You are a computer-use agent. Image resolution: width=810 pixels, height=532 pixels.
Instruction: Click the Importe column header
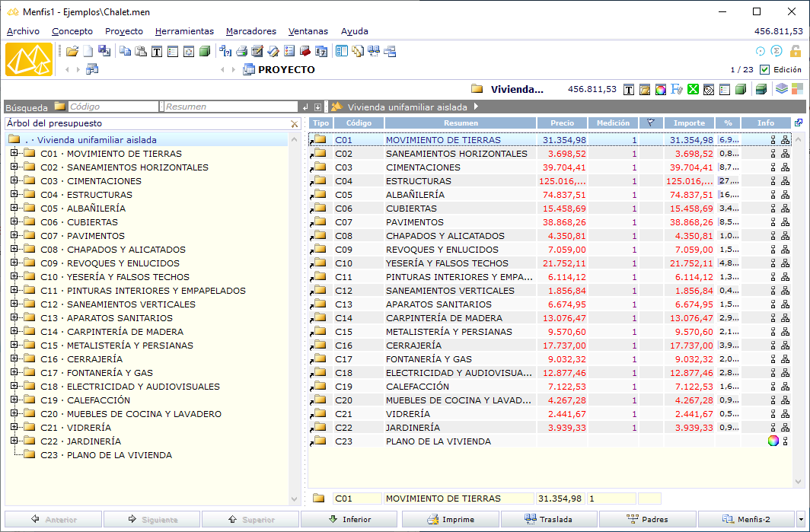click(689, 123)
